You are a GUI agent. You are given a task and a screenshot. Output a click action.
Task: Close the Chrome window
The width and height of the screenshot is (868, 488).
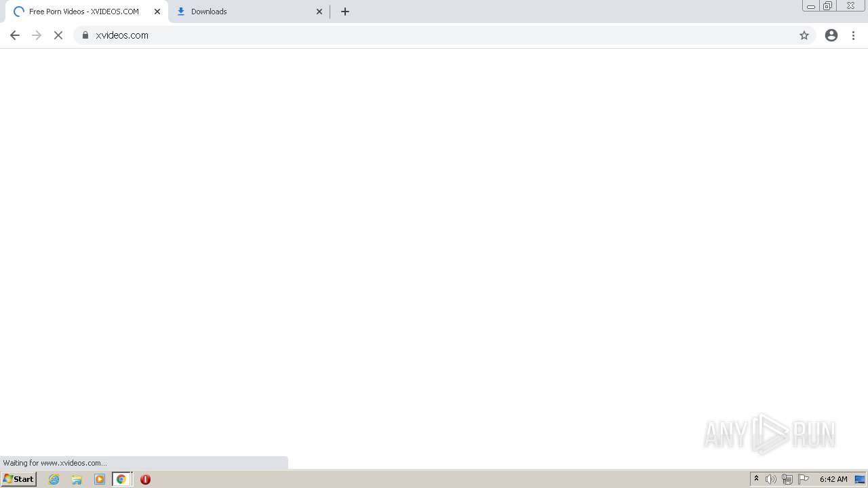[x=851, y=6]
